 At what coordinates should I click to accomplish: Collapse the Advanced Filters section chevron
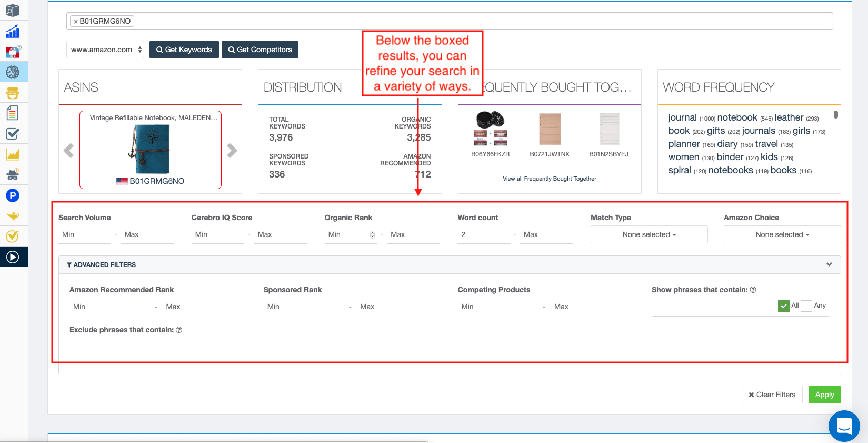[829, 264]
